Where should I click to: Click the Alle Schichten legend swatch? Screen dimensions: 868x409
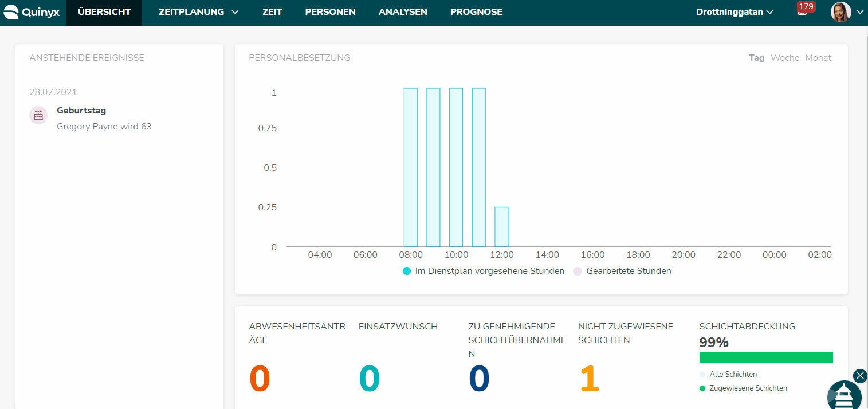[702, 375]
